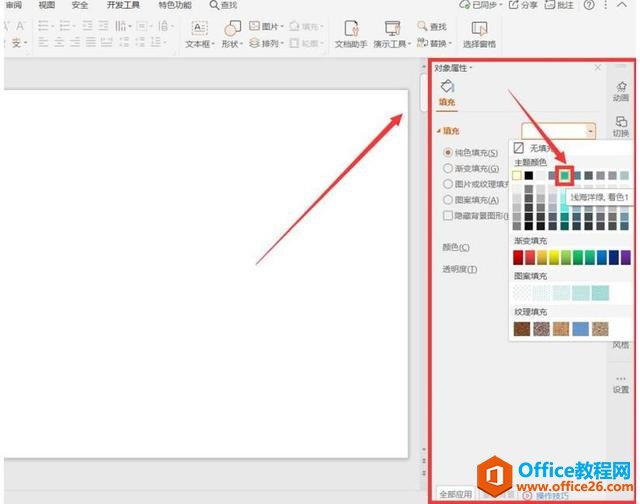
Task: Click the 查找 search in menu bar
Action: [223, 5]
